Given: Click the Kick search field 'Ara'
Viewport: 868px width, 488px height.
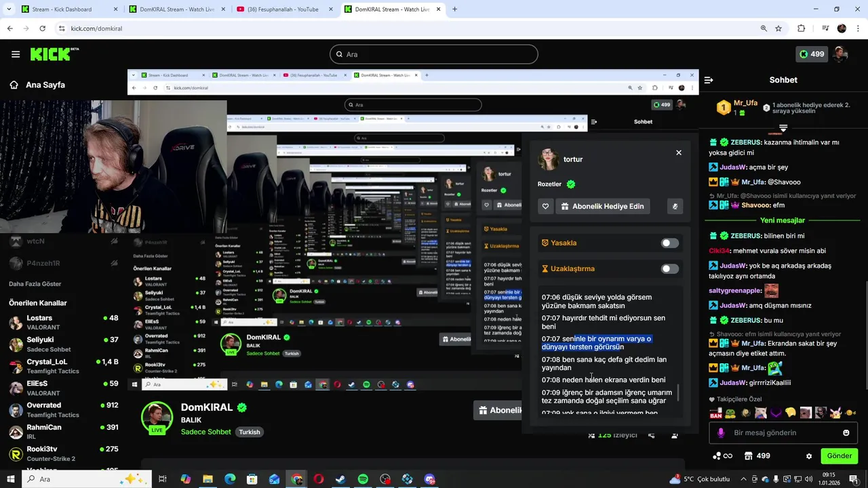Looking at the screenshot, I should (x=434, y=54).
